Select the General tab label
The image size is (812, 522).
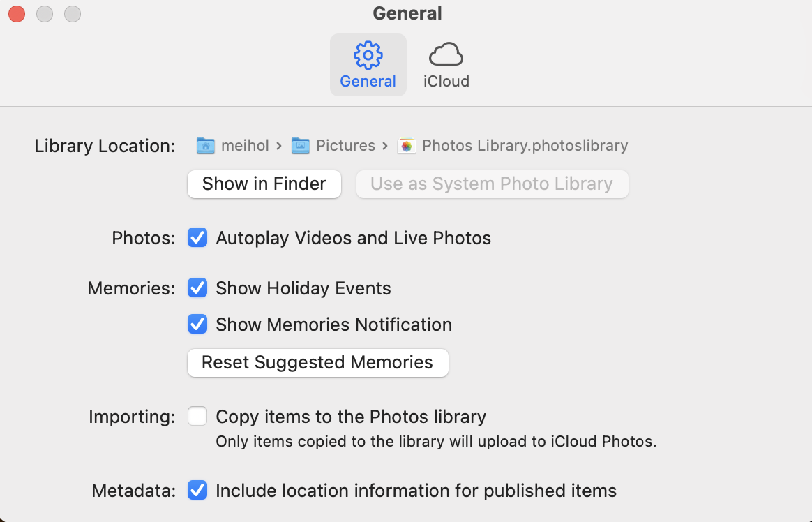(x=368, y=81)
